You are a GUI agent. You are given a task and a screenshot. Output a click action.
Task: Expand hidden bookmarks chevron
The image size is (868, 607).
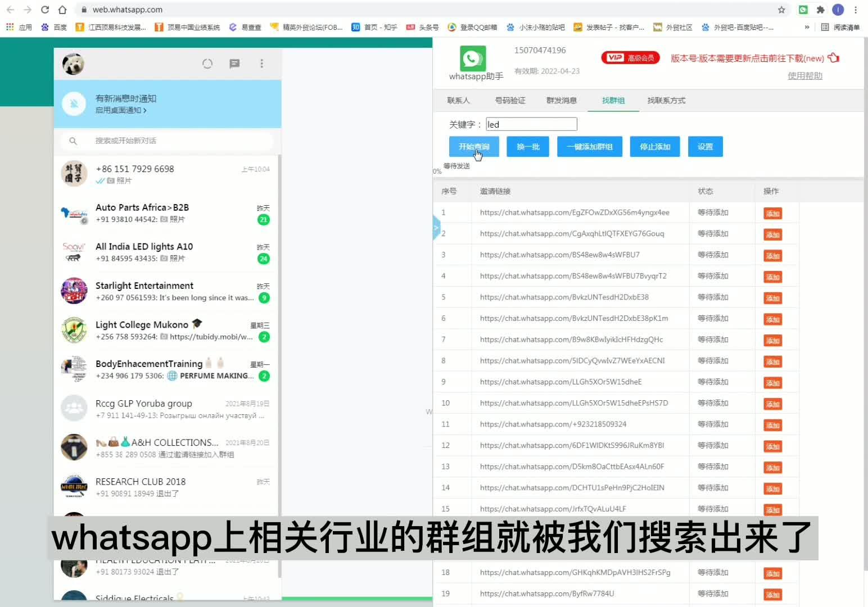coord(807,27)
